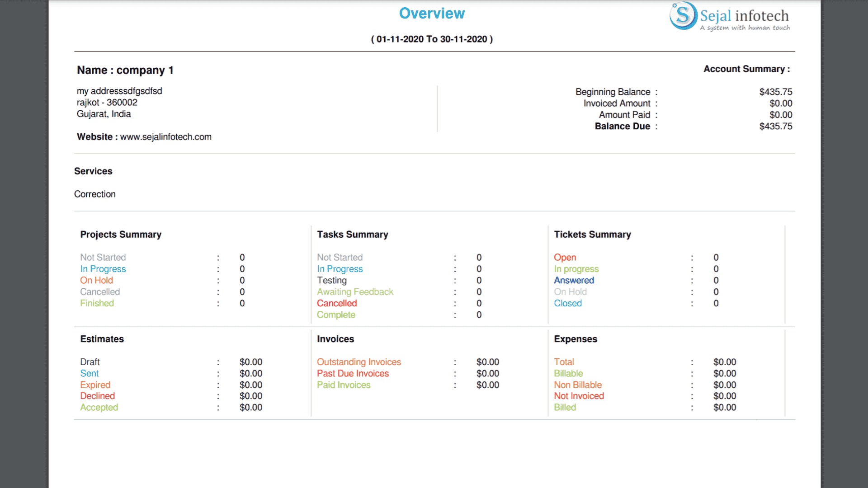Select the Awaiting Feedback task status

(x=355, y=291)
